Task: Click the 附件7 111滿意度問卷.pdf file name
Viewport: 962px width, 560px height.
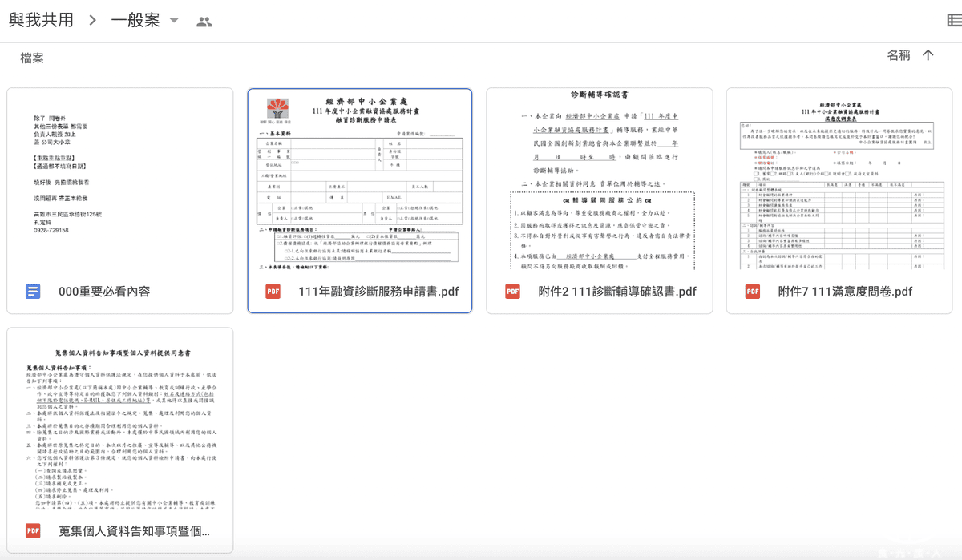Action: tap(845, 292)
